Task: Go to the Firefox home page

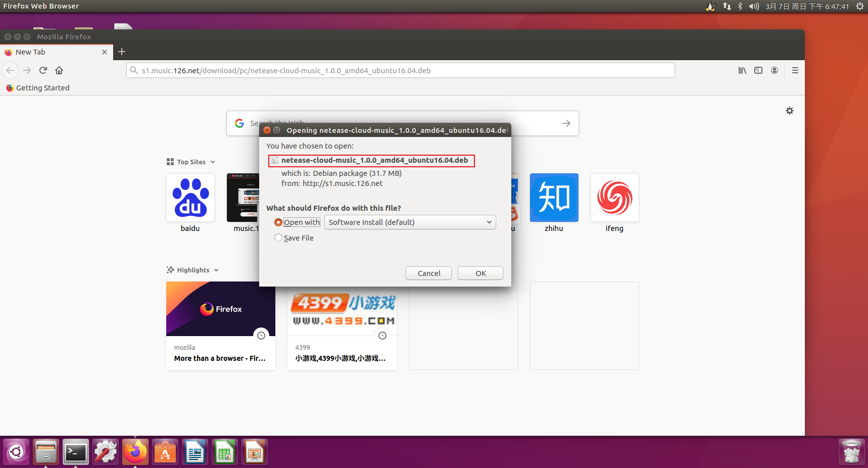Action: pyautogui.click(x=59, y=70)
